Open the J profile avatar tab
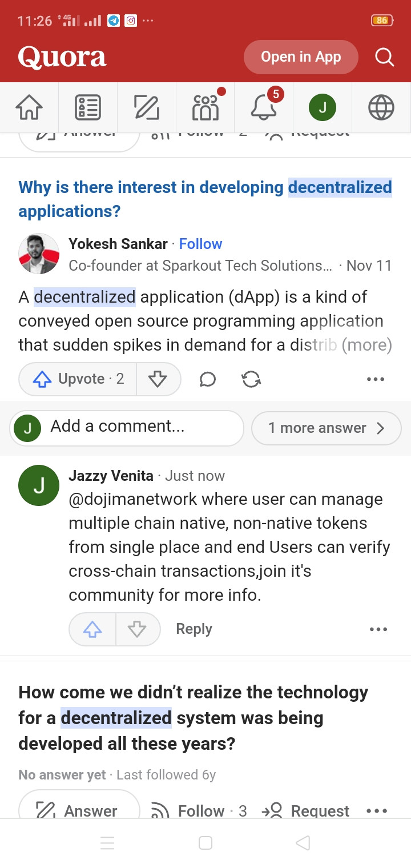 click(323, 107)
